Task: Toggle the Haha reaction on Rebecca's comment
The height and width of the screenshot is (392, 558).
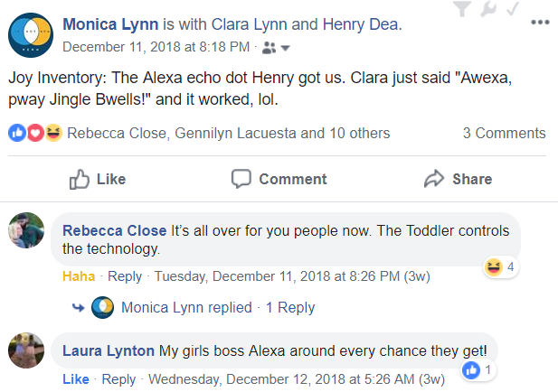Action: [79, 276]
